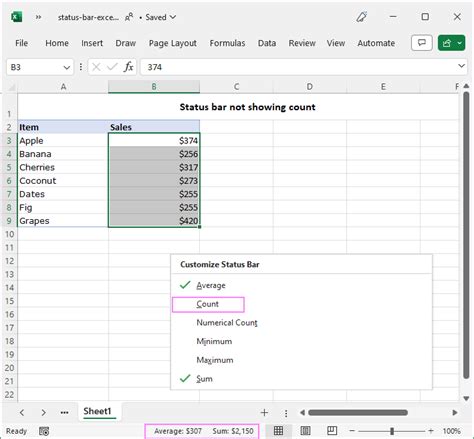This screenshot has height=439, width=474.
Task: Open the Name Box dropdown arrow
Action: click(x=66, y=68)
